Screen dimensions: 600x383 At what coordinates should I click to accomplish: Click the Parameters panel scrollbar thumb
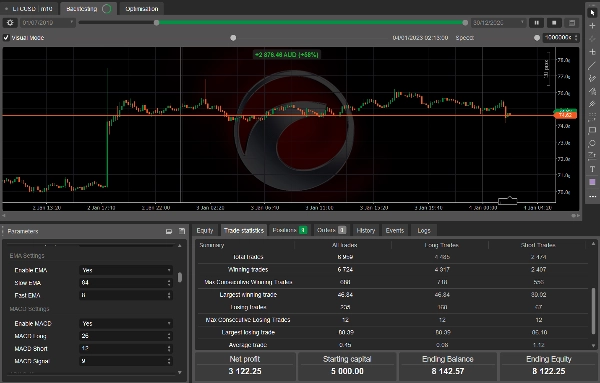pyautogui.click(x=180, y=277)
